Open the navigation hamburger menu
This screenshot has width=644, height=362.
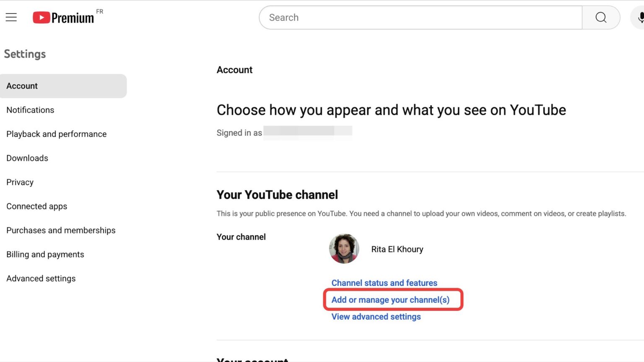click(11, 17)
